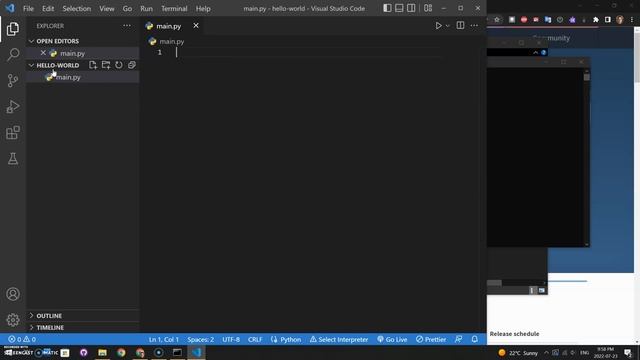Open the Search view in activity bar
640x360 pixels.
tap(13, 54)
